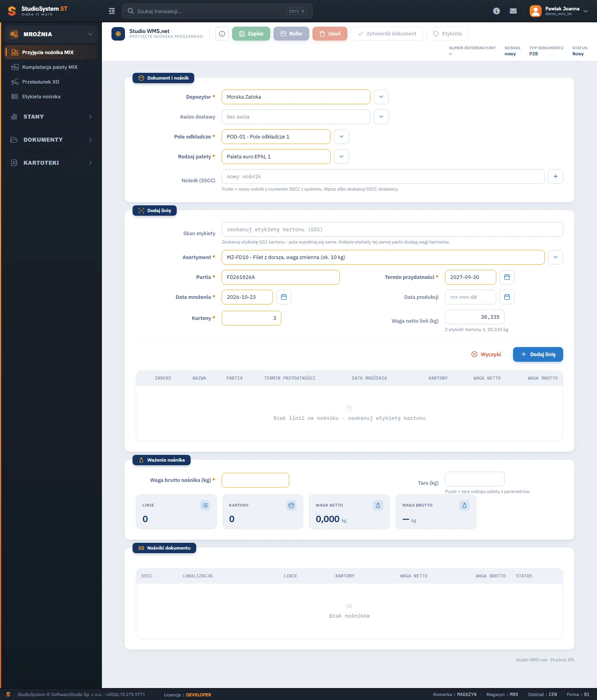This screenshot has width=597, height=700.
Task: Save document with Zapisz button
Action: click(251, 34)
